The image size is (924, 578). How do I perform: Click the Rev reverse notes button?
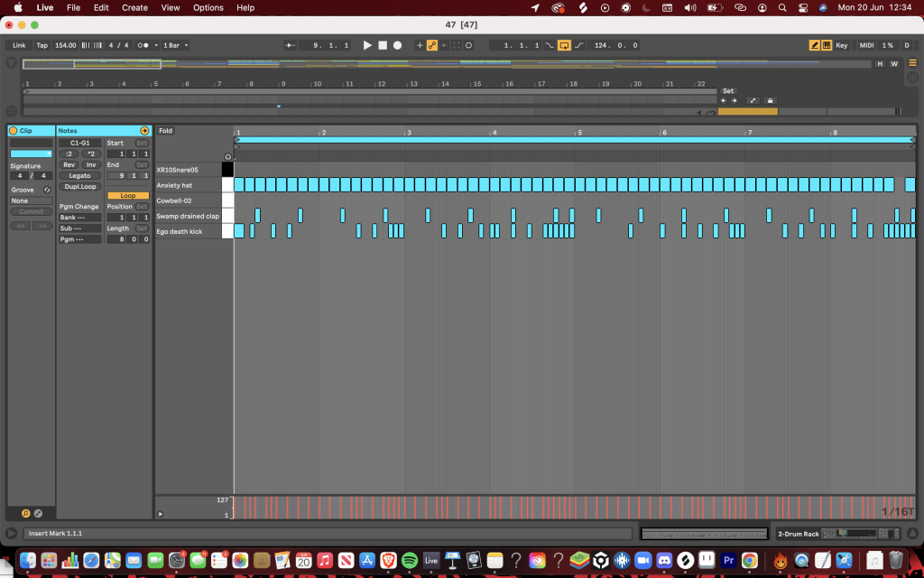point(69,165)
